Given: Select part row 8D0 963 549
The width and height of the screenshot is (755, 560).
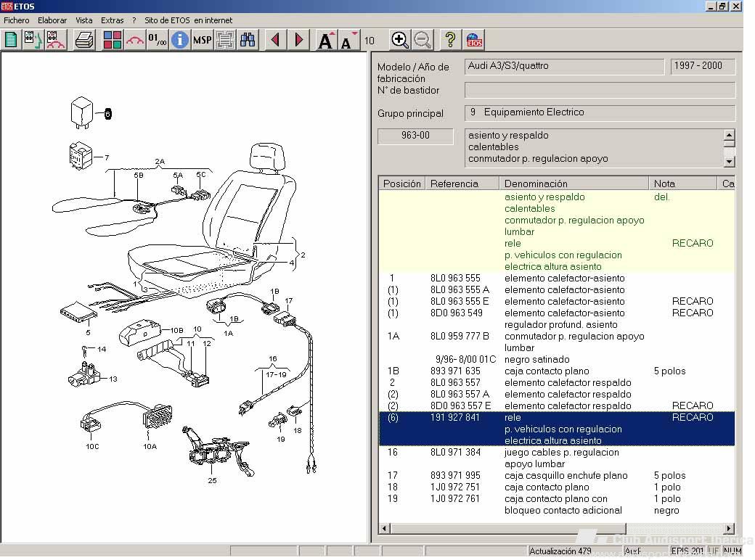Looking at the screenshot, I should click(557, 318).
